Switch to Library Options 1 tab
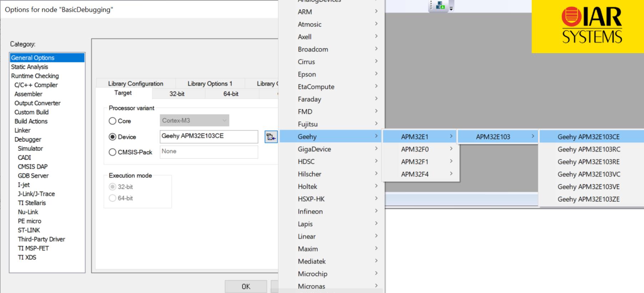644x293 pixels. 210,83
